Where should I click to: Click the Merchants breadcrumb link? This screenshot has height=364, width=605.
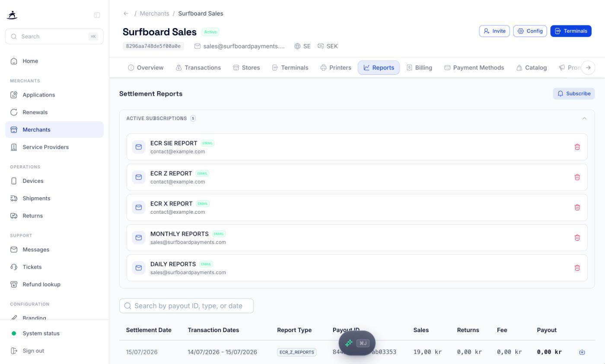154,13
